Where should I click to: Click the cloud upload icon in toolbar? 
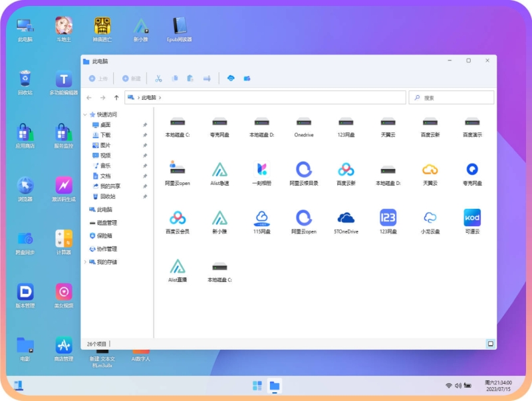coord(231,78)
